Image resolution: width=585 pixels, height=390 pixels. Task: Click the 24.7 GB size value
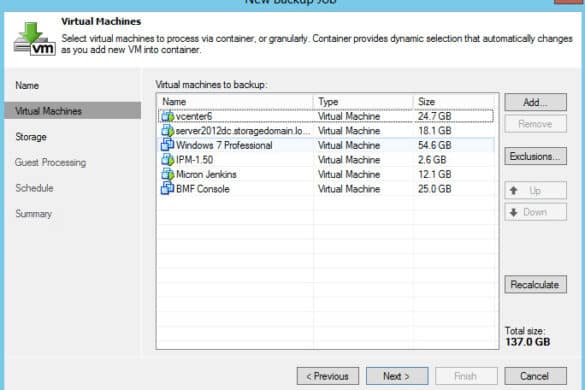435,116
